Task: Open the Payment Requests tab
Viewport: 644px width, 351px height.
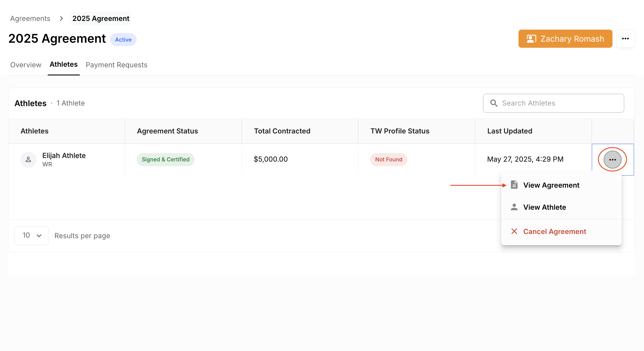Action: coord(117,65)
